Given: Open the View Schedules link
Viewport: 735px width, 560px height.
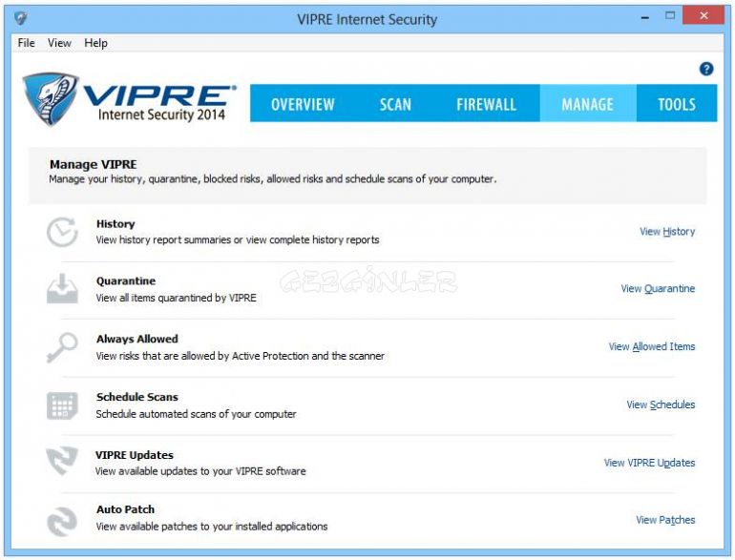Looking at the screenshot, I should coord(661,404).
